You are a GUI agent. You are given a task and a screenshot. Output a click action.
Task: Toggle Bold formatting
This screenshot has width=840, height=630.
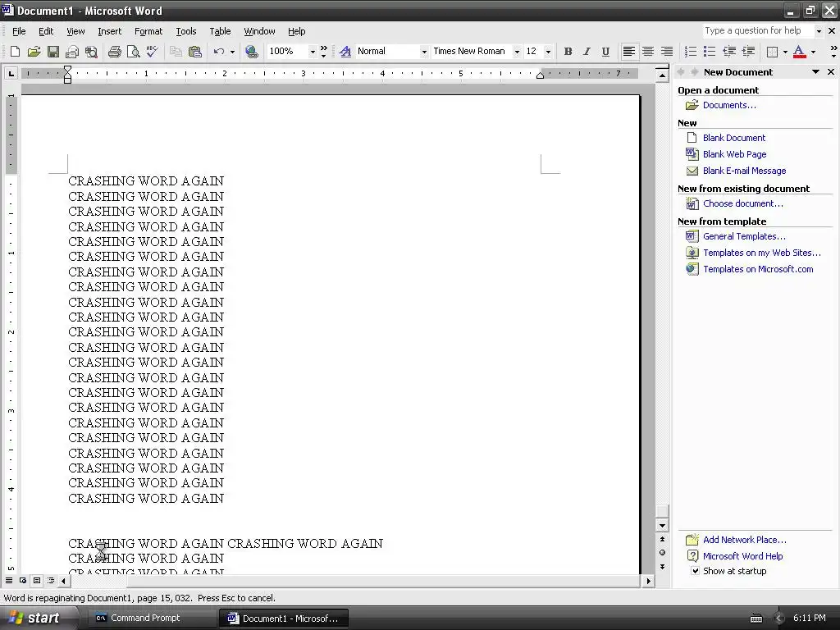[568, 52]
